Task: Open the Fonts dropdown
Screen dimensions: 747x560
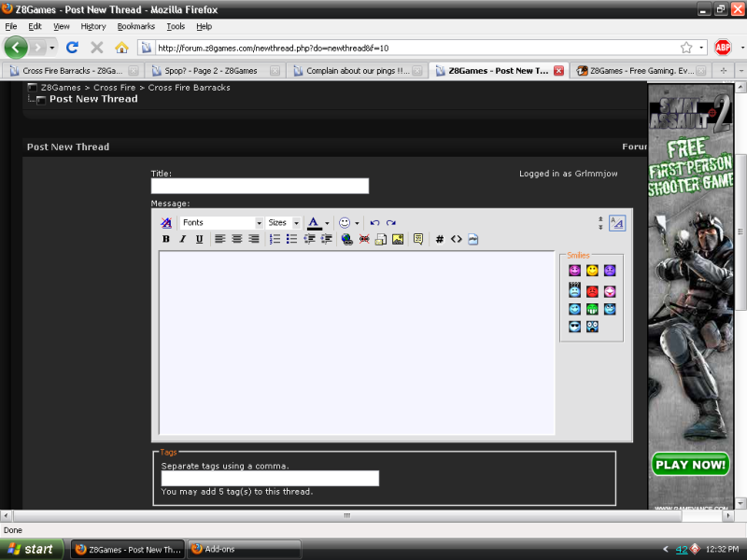Action: (x=221, y=223)
